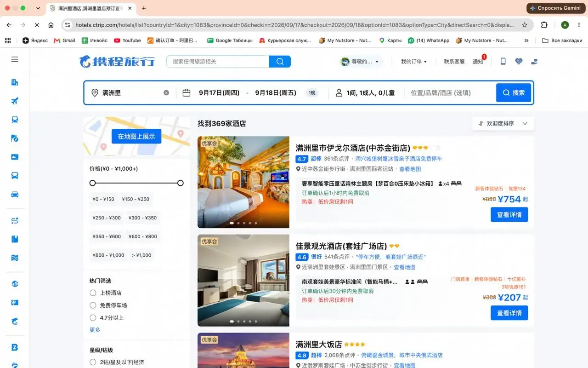588x368 pixels.
Task: Open the letter Z icon in the sidebar
Action: pos(15,348)
